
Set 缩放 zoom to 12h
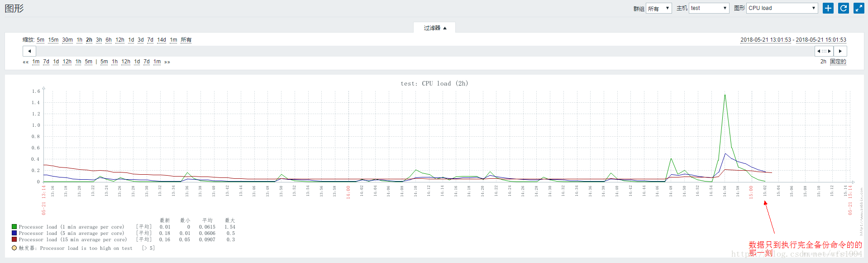[120, 40]
